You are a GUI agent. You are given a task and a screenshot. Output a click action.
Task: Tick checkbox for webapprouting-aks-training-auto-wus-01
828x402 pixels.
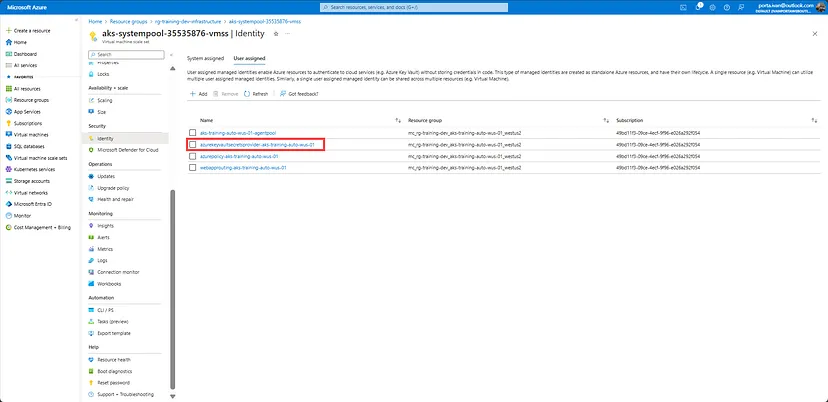tap(193, 167)
